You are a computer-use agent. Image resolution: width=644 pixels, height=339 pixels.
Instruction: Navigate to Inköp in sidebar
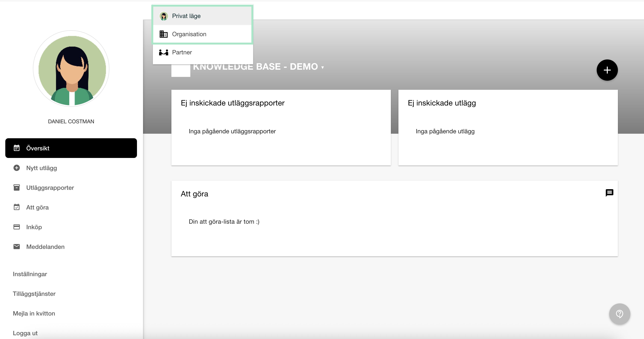[x=71, y=227]
